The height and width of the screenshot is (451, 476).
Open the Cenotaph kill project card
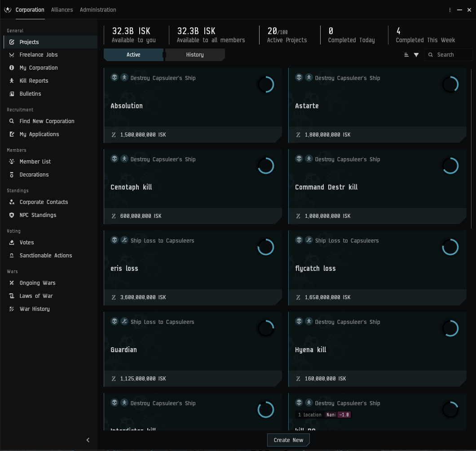click(x=193, y=186)
